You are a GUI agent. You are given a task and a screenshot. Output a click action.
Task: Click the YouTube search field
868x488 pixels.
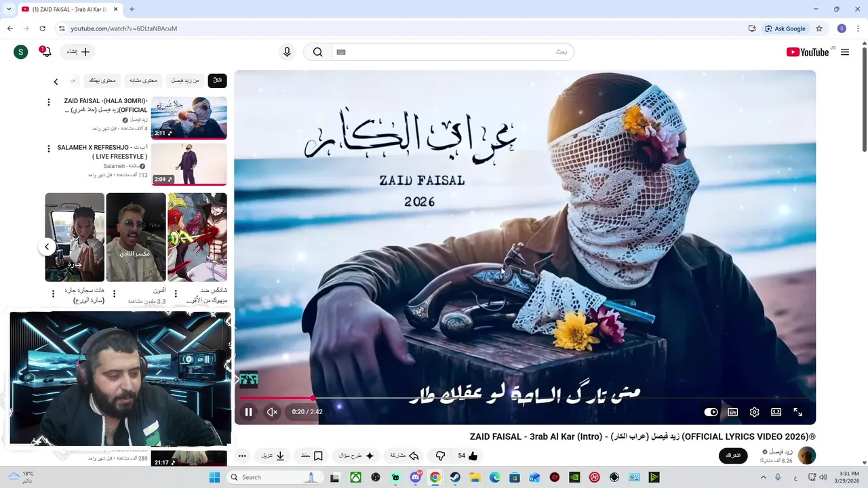453,52
